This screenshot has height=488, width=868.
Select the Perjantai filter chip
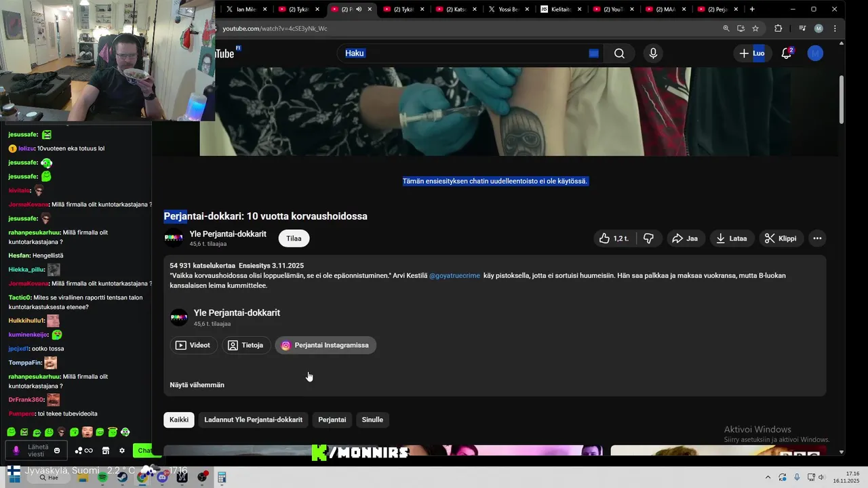tap(332, 420)
